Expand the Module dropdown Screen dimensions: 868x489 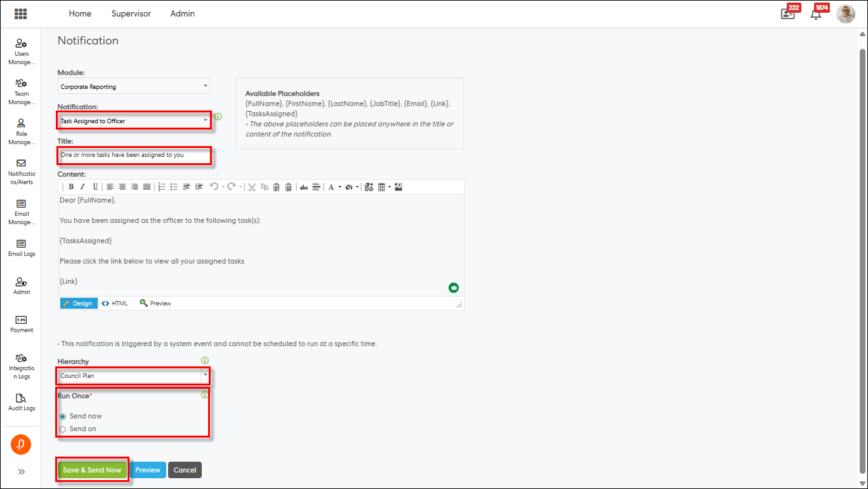(x=134, y=86)
